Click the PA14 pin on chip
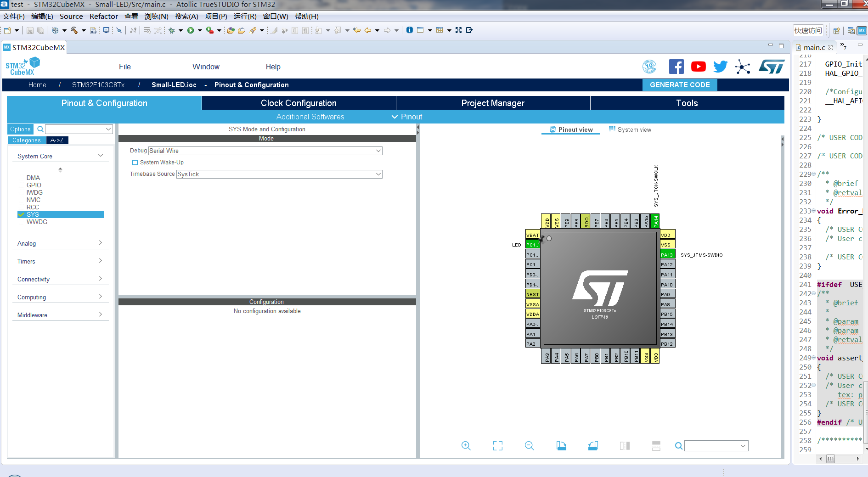 point(655,221)
